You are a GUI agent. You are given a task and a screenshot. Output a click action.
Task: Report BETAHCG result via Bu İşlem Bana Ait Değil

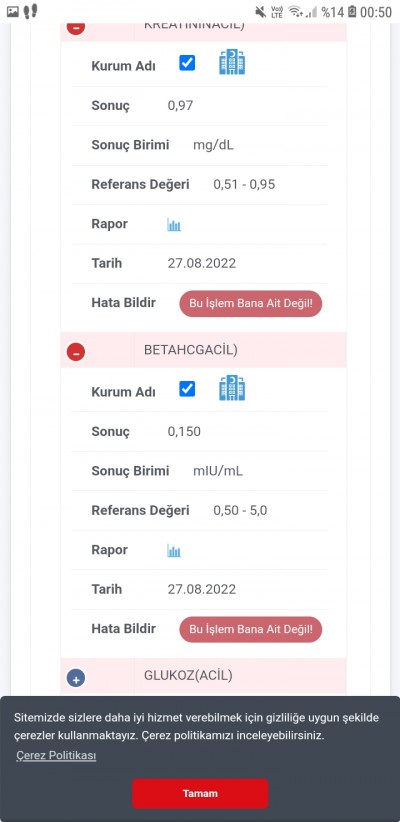tap(251, 630)
